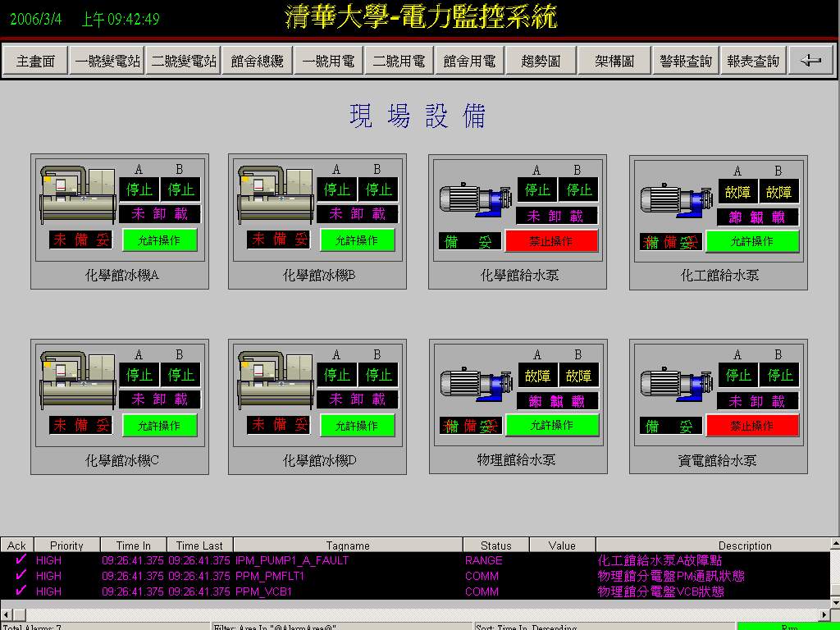This screenshot has width=840, height=630.
Task: Click the 化學館冰機A chiller machine icon
Action: [78, 194]
